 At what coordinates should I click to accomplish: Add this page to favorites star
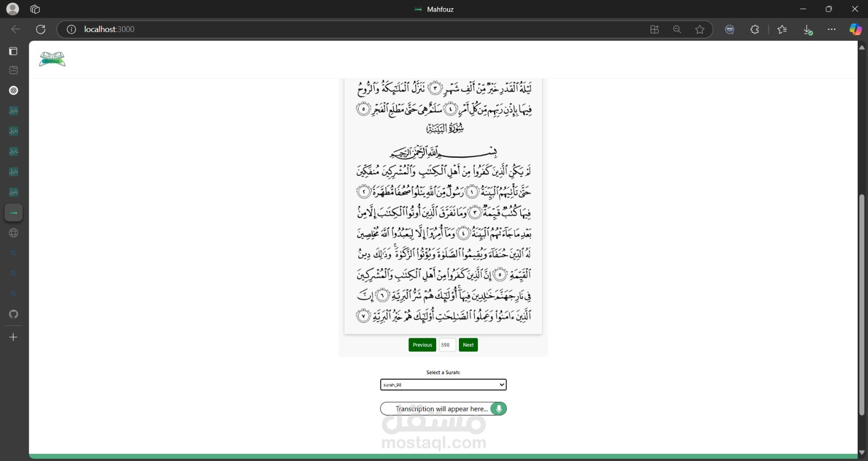700,29
